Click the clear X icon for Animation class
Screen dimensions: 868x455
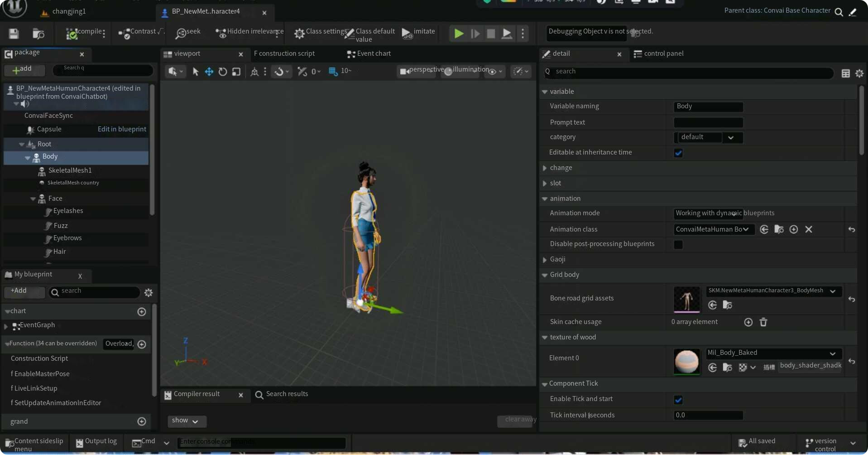click(x=809, y=229)
